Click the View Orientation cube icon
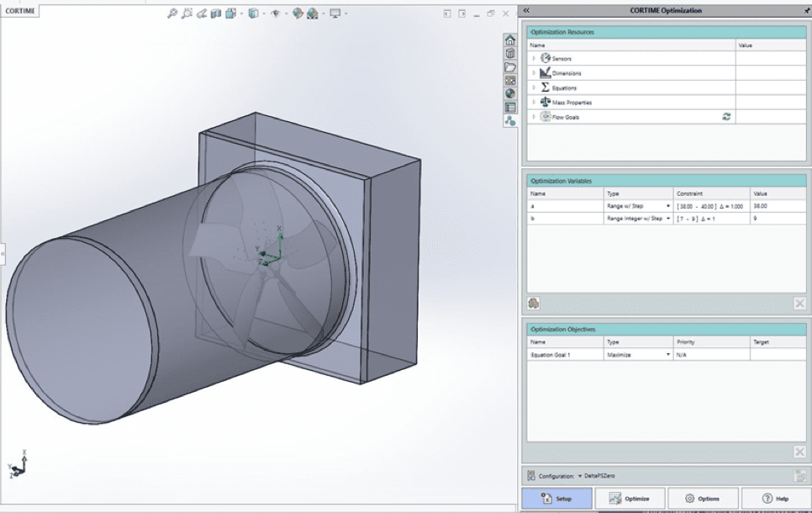Image resolution: width=812 pixels, height=513 pixels. (x=231, y=13)
